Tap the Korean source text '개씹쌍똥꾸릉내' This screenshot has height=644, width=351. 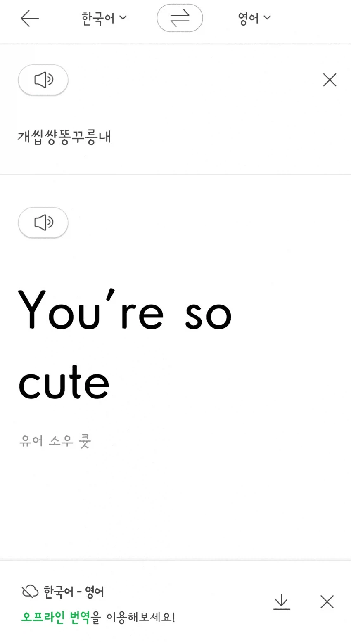(64, 136)
